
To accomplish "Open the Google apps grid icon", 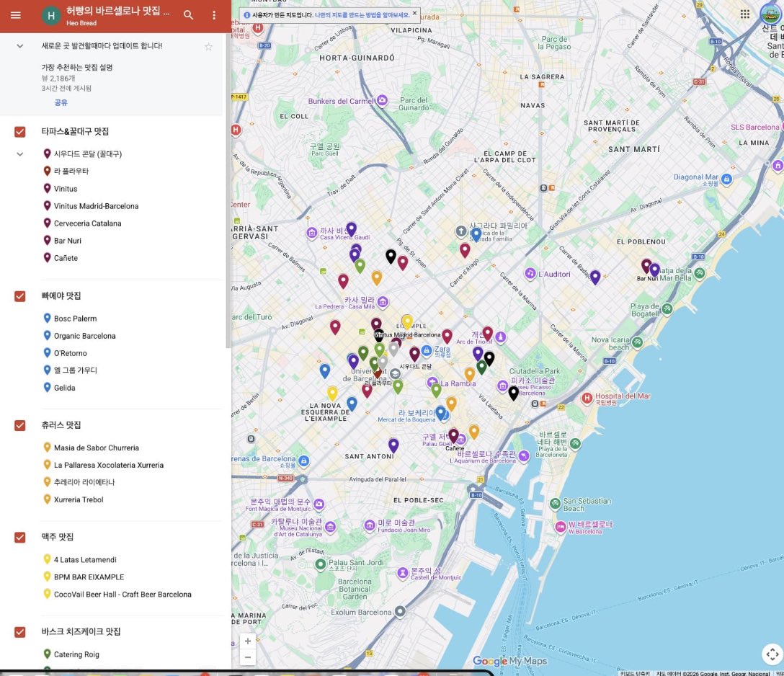I will click(x=744, y=14).
